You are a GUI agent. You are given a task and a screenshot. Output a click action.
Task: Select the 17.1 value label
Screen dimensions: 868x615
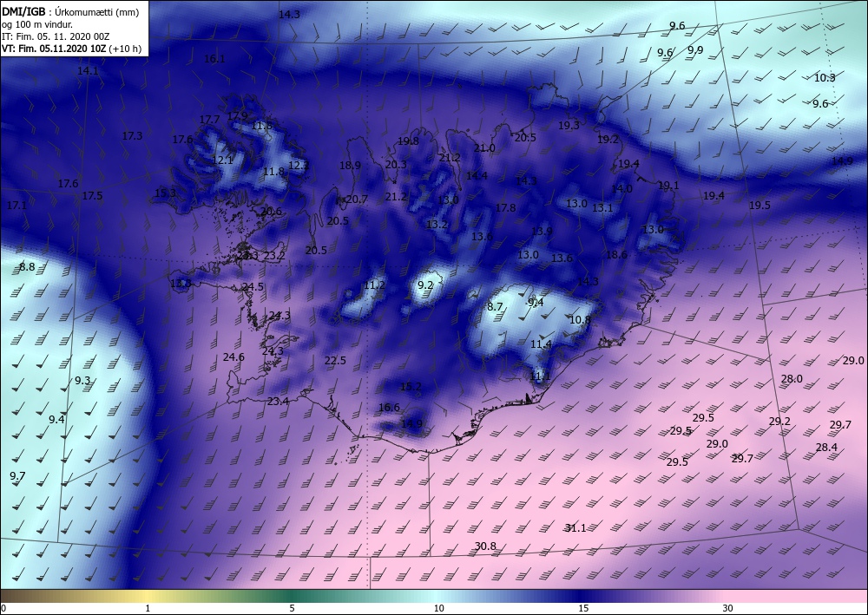tap(16, 206)
